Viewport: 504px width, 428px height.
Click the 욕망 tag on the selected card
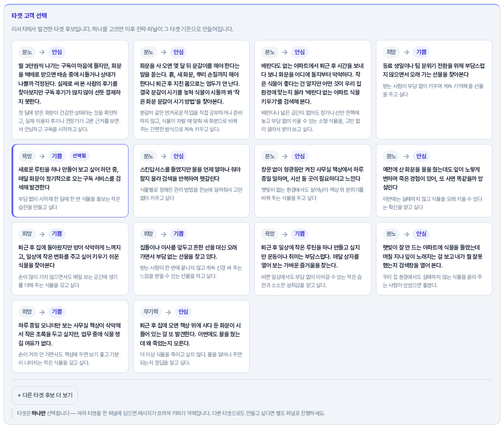point(27,156)
